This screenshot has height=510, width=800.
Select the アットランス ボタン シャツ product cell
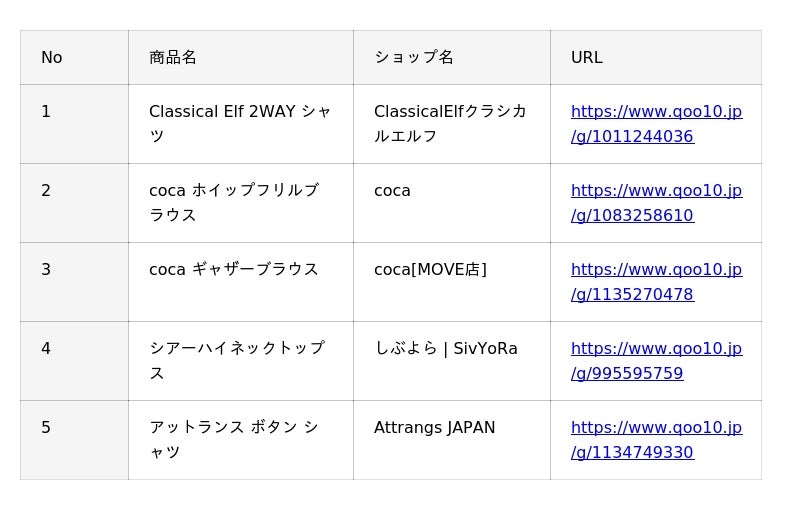click(234, 440)
